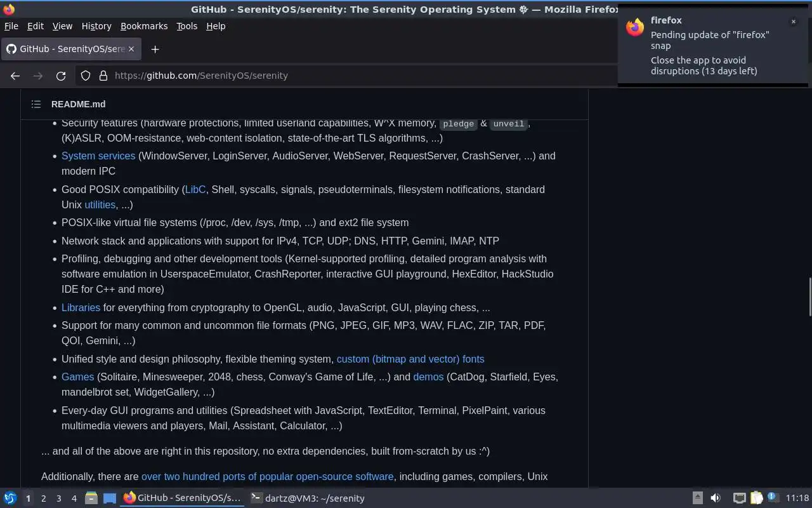Click the show desktop taskbar icon
This screenshot has width=812, height=508.
[110, 498]
